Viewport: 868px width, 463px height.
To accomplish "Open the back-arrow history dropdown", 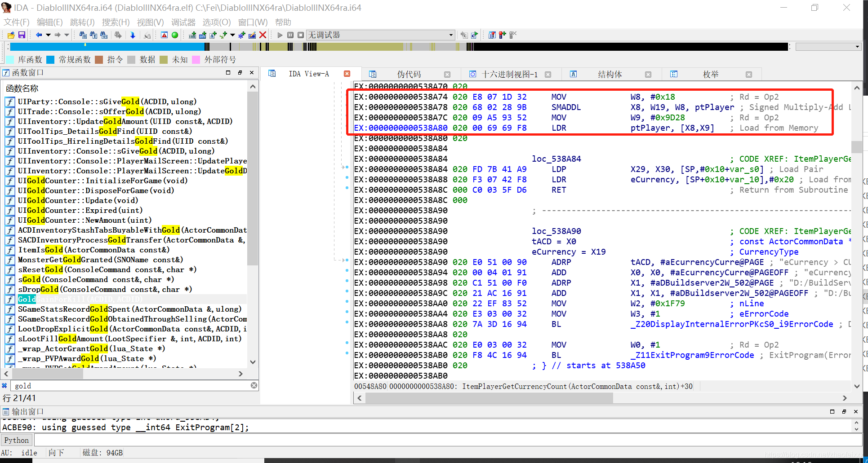I will coord(48,35).
